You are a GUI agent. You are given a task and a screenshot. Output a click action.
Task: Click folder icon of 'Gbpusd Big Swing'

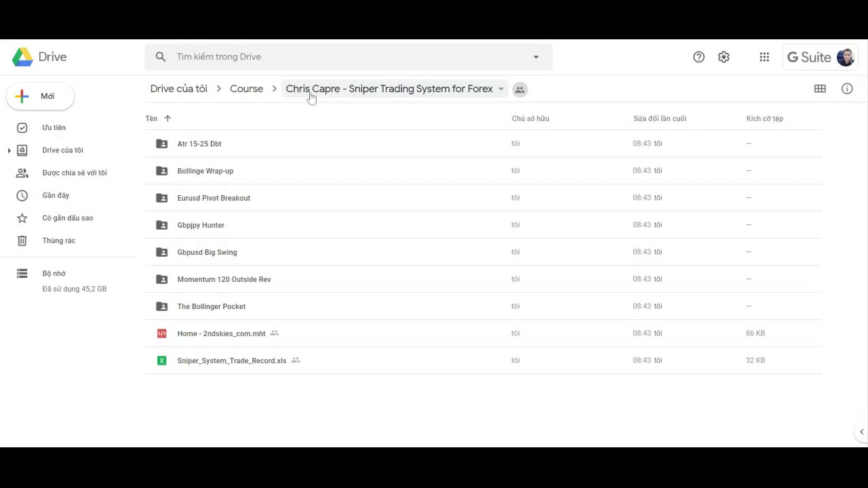click(x=161, y=252)
